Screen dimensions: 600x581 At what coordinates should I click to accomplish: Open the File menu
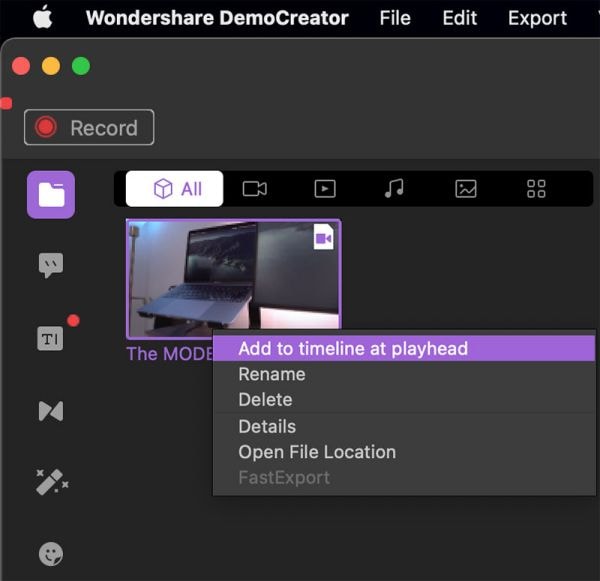[395, 18]
